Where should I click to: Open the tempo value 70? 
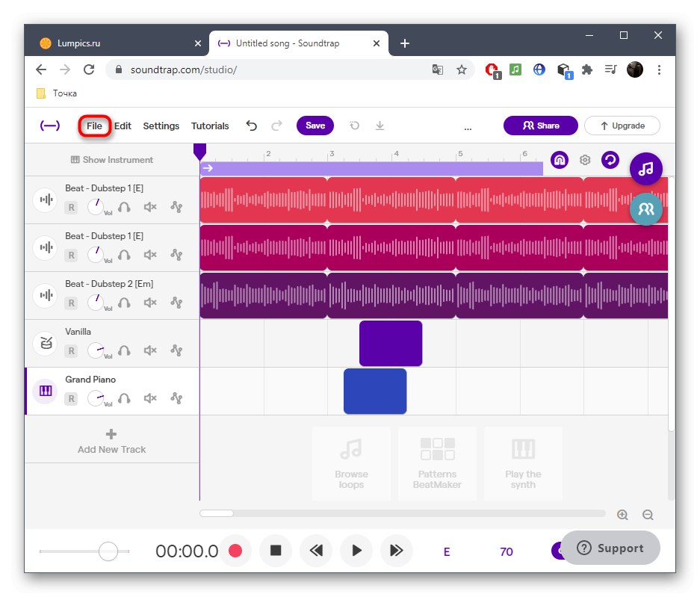click(x=507, y=552)
